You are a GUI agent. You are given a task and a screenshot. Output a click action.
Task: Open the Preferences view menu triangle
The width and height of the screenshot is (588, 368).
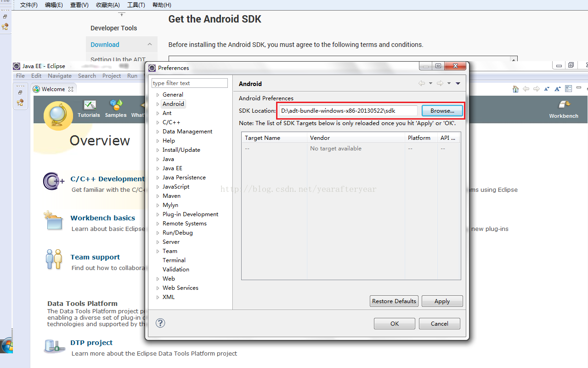click(458, 83)
